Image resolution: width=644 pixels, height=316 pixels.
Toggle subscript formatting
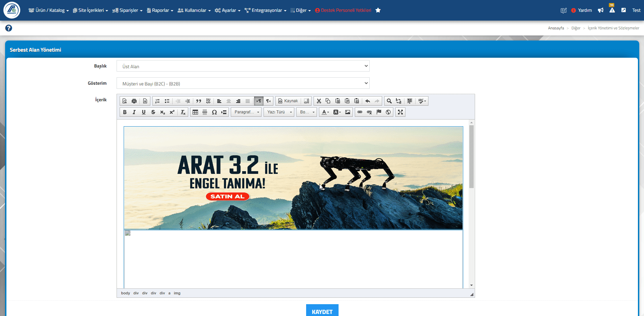[163, 112]
